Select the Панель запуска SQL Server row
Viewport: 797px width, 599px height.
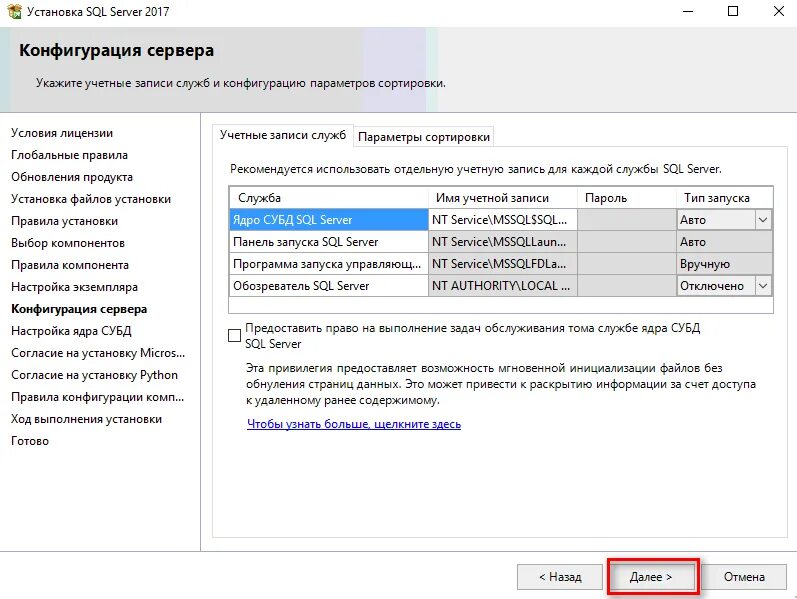coord(328,242)
